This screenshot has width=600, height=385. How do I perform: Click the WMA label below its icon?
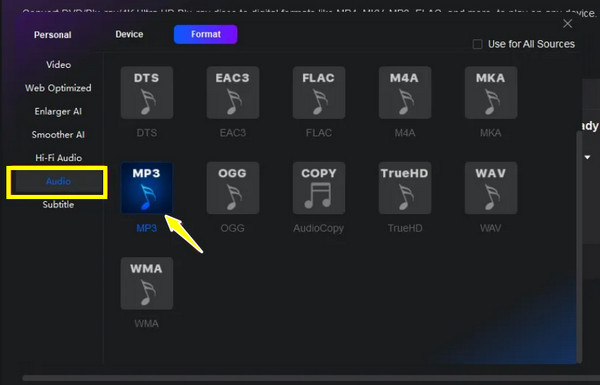click(147, 324)
